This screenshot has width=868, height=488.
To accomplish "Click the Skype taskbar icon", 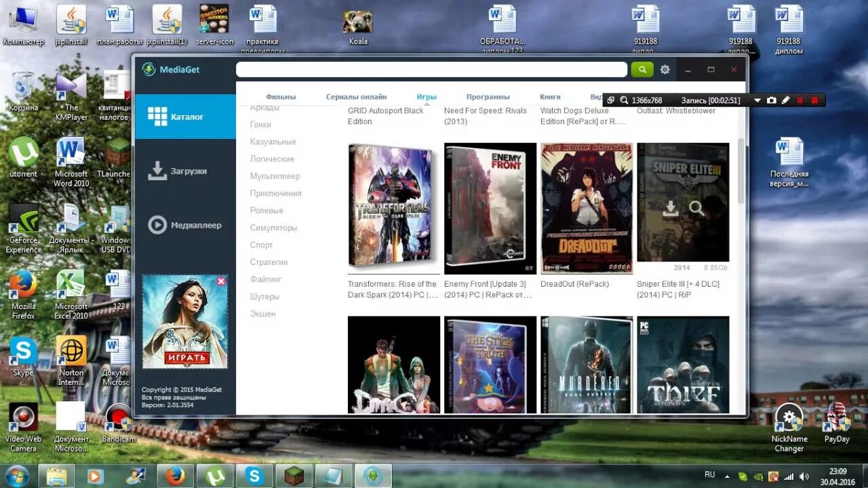I will pos(255,476).
